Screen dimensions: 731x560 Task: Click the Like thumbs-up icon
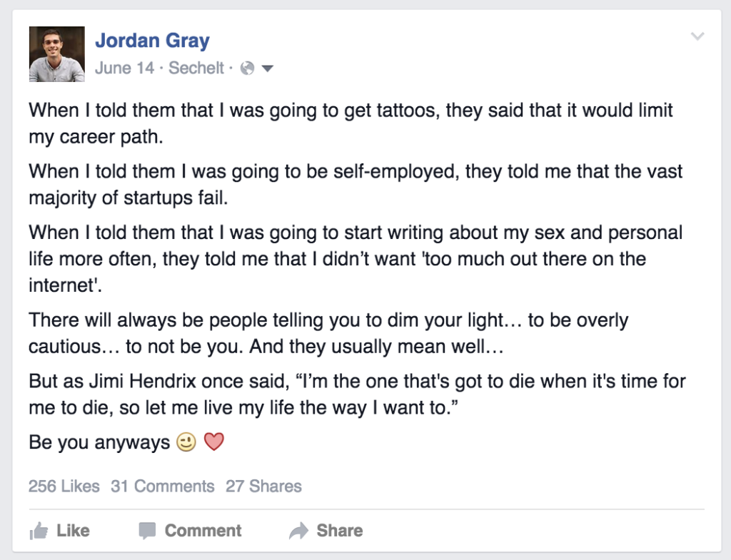[x=38, y=531]
